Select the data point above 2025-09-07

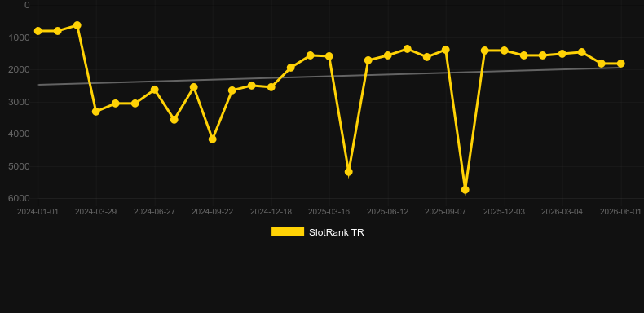click(x=446, y=50)
